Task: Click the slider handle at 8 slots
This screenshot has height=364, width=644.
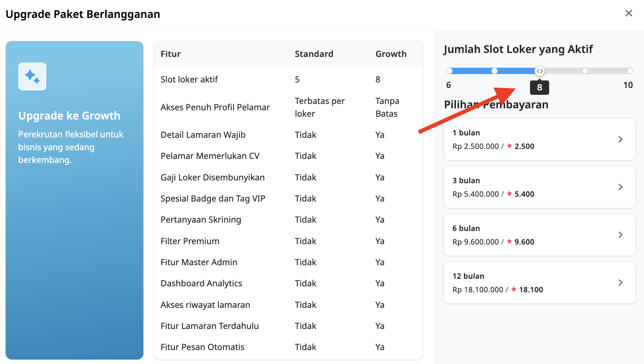Action: click(x=539, y=71)
